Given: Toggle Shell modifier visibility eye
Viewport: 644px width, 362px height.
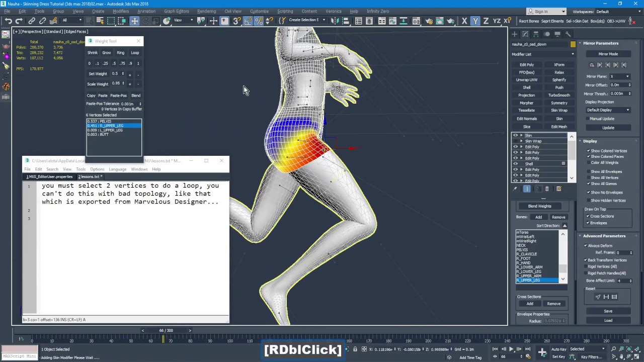Looking at the screenshot, I should tap(515, 164).
